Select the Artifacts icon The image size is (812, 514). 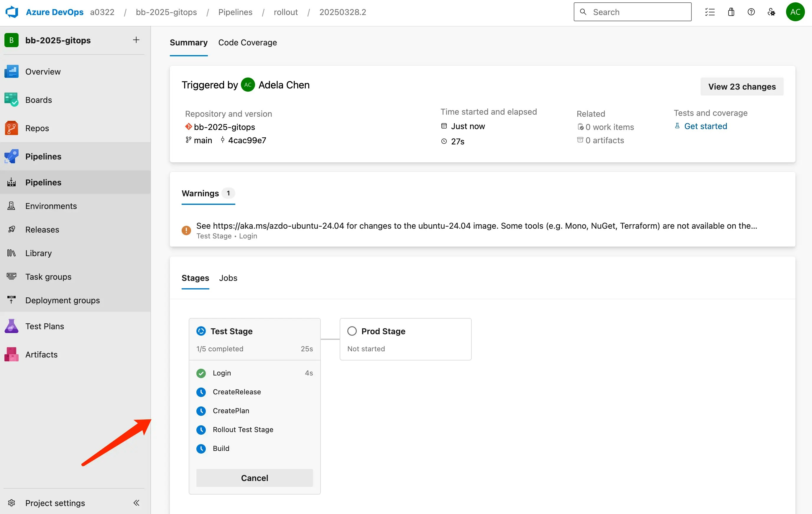[x=11, y=354]
